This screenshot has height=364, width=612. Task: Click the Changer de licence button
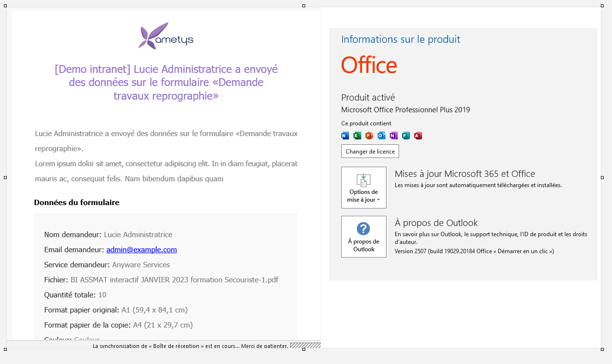coord(370,151)
